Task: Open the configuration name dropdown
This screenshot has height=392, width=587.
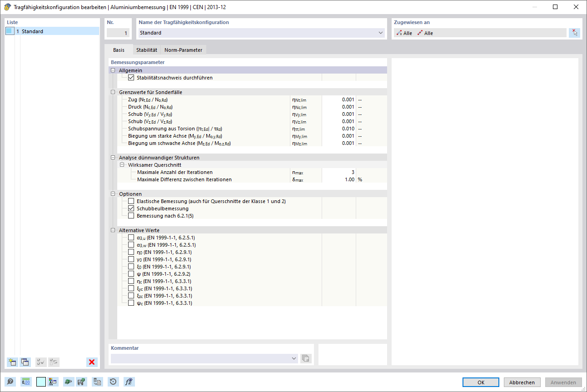Action: tap(380, 33)
